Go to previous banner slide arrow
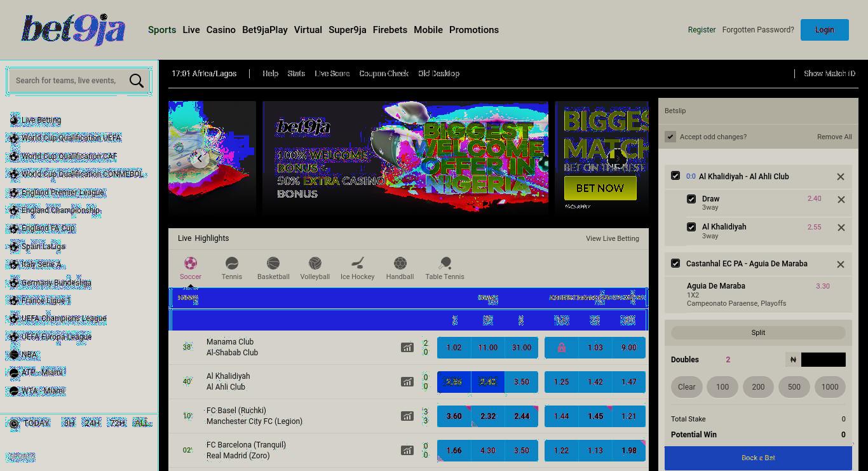 point(199,158)
